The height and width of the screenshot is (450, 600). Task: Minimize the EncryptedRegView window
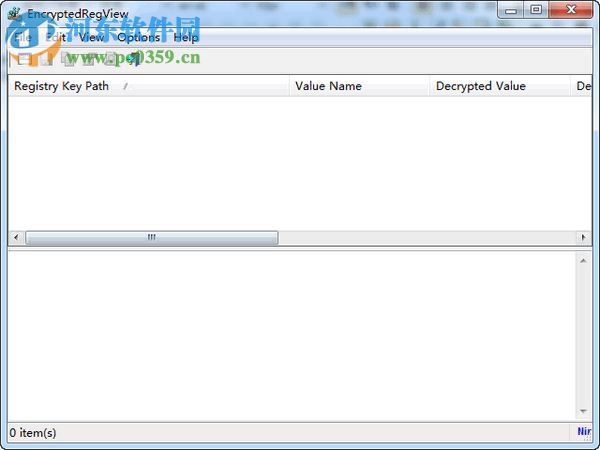pos(511,10)
